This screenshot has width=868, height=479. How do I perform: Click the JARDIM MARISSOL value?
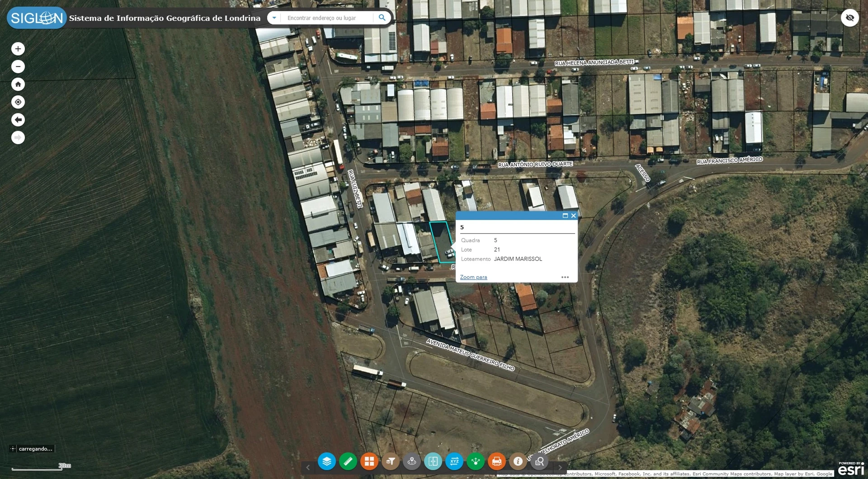click(518, 259)
